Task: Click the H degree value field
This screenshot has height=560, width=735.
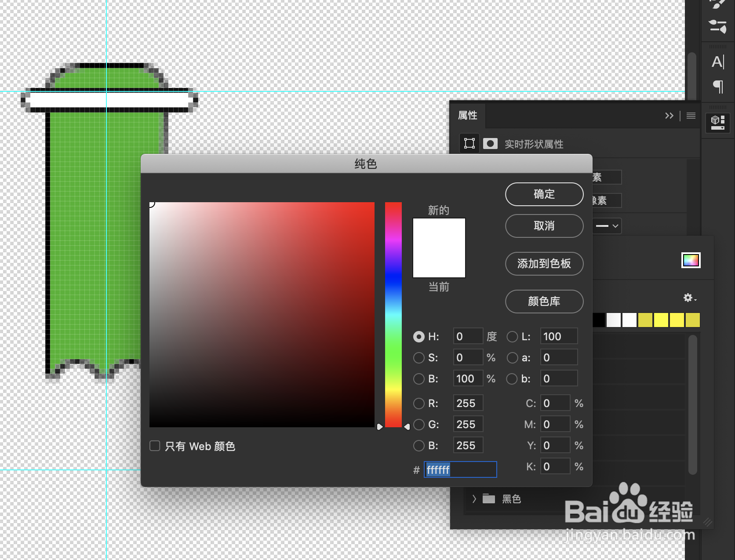Action: (x=468, y=337)
